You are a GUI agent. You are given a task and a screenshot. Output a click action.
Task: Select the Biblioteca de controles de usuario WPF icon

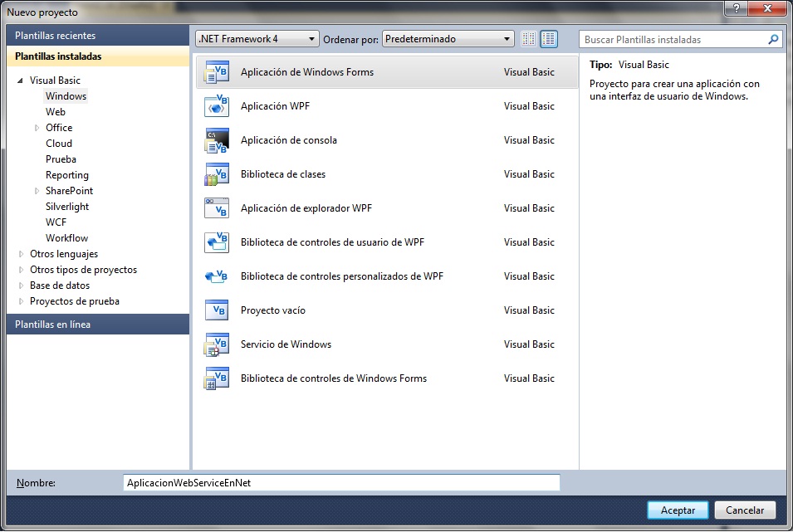point(213,242)
